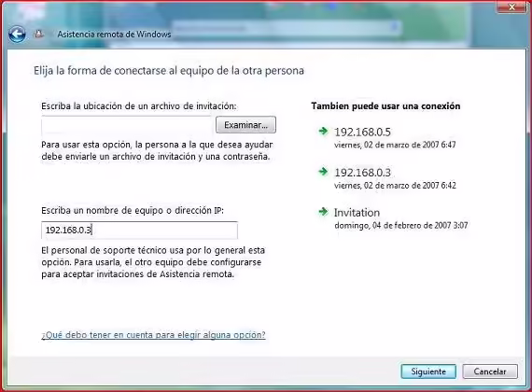Connect using 192.168.0.3 recent connection link

362,173
